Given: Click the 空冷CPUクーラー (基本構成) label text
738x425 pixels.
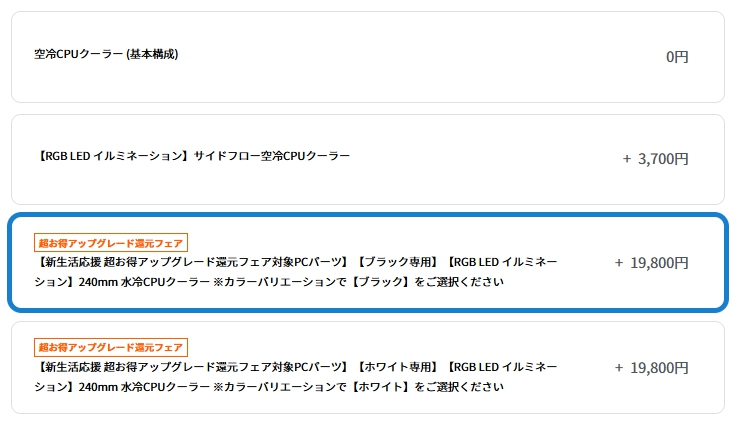Looking at the screenshot, I should [x=106, y=54].
